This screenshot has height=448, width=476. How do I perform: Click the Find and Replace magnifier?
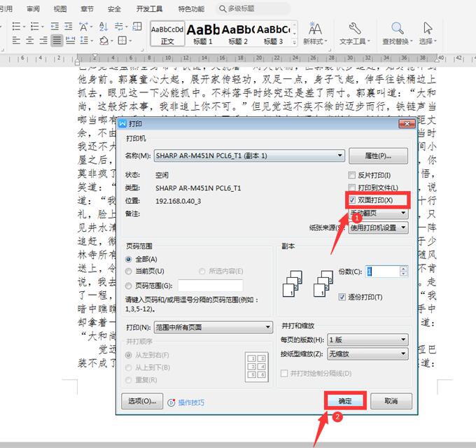[x=397, y=28]
